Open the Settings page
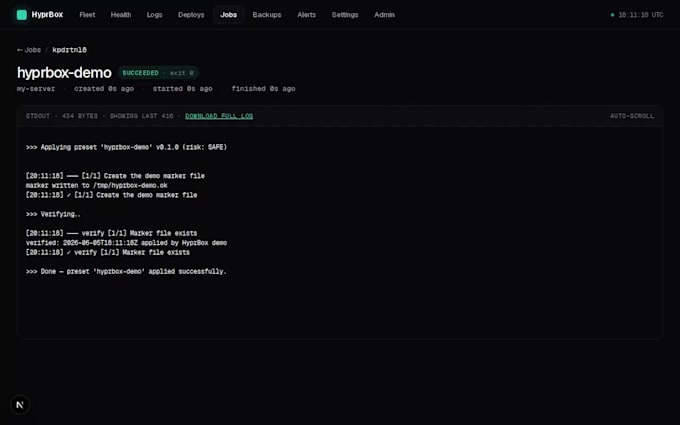Image resolution: width=680 pixels, height=425 pixels. click(345, 15)
